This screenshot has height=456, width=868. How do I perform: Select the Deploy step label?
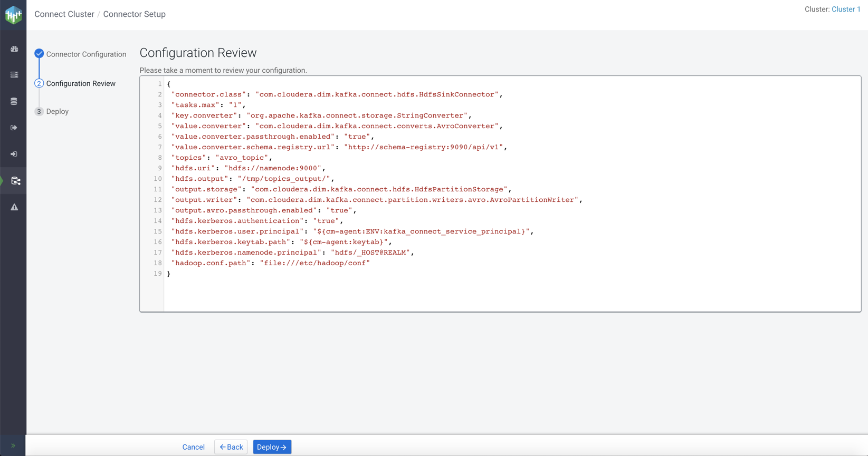point(58,111)
